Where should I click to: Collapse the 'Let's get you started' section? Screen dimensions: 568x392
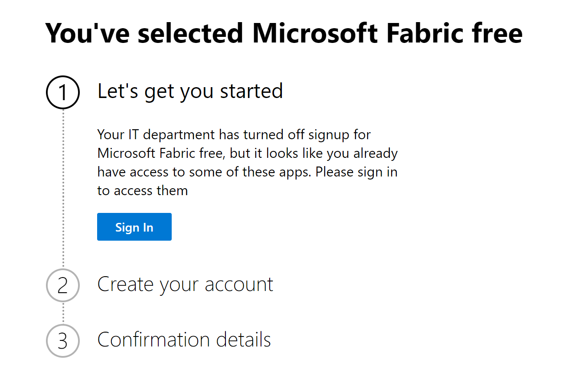[190, 91]
